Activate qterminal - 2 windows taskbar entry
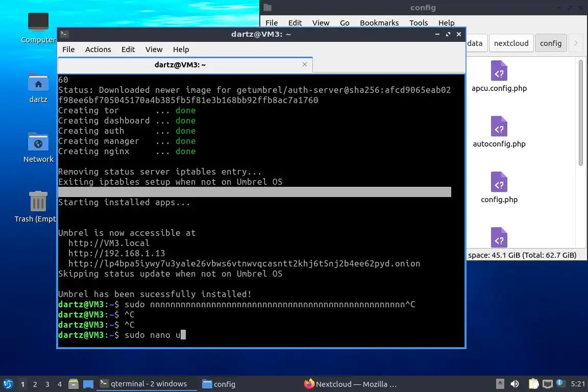 pos(146,384)
